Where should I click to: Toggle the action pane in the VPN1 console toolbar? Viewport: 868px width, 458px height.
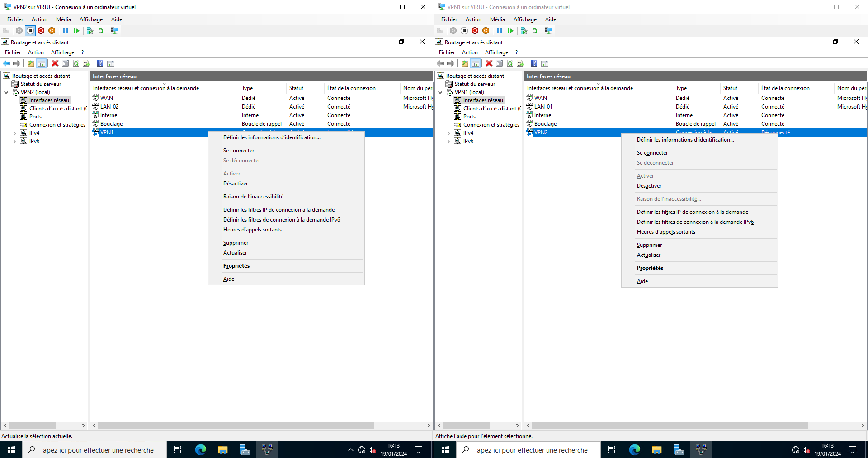tap(545, 64)
